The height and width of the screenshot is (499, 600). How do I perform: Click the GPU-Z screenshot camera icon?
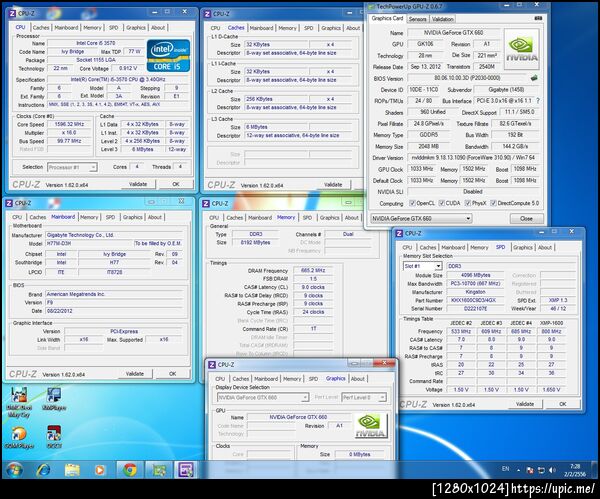(x=538, y=18)
